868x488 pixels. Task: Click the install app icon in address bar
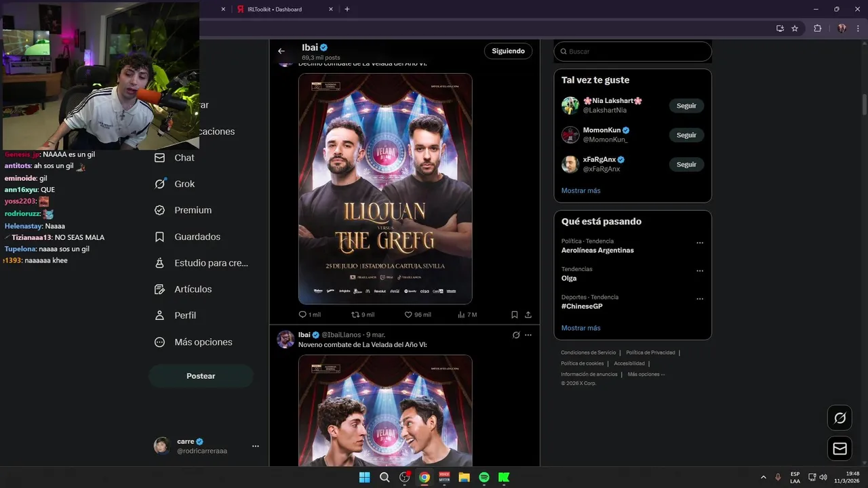click(780, 28)
